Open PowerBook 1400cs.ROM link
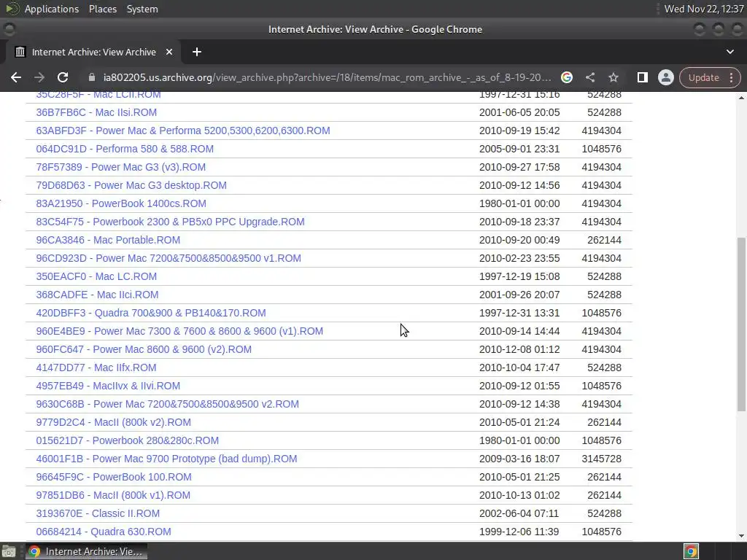 121,203
